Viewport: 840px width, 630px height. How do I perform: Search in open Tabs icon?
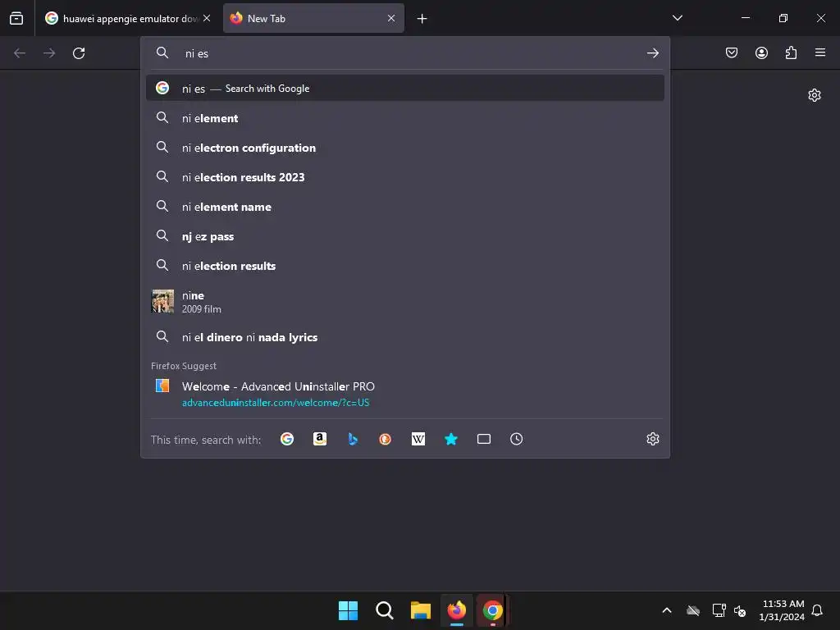tap(484, 440)
